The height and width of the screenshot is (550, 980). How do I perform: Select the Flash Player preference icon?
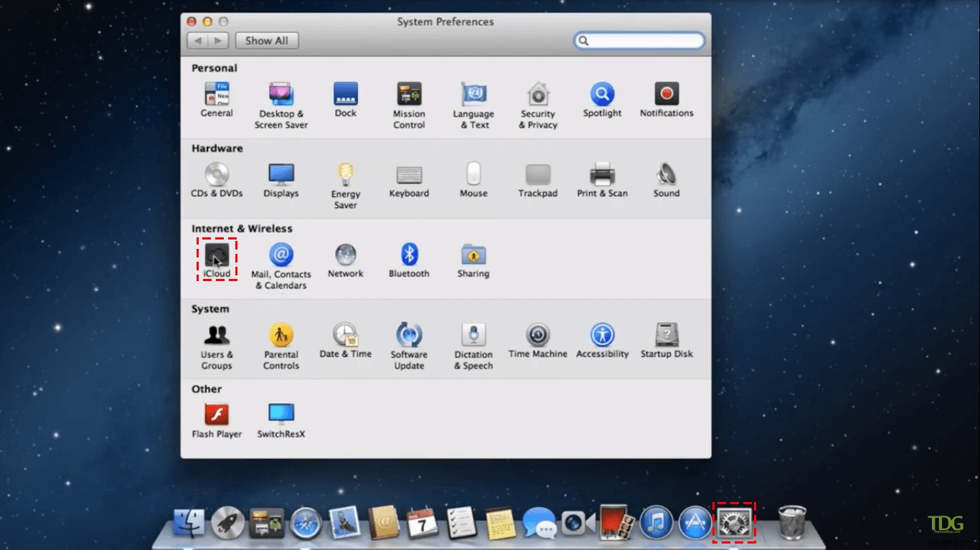(217, 414)
